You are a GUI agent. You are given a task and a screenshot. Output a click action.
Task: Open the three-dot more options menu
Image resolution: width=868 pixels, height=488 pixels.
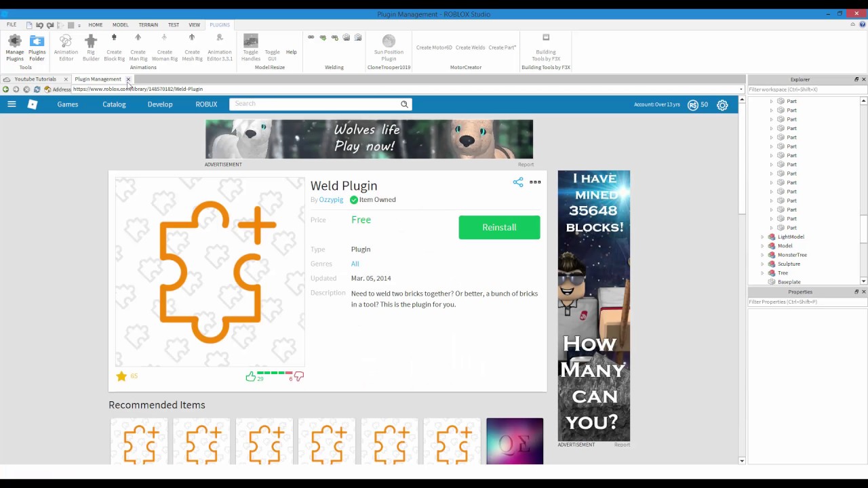click(535, 182)
